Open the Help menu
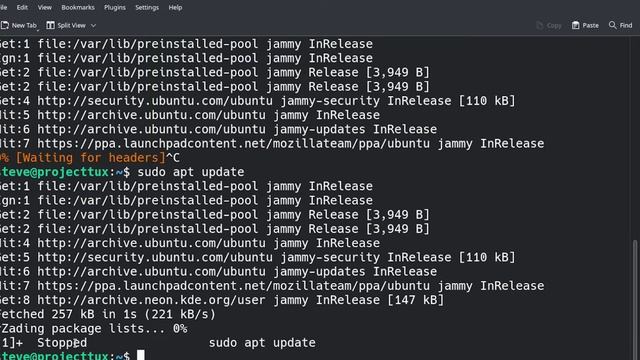The width and height of the screenshot is (640, 360). (x=175, y=7)
